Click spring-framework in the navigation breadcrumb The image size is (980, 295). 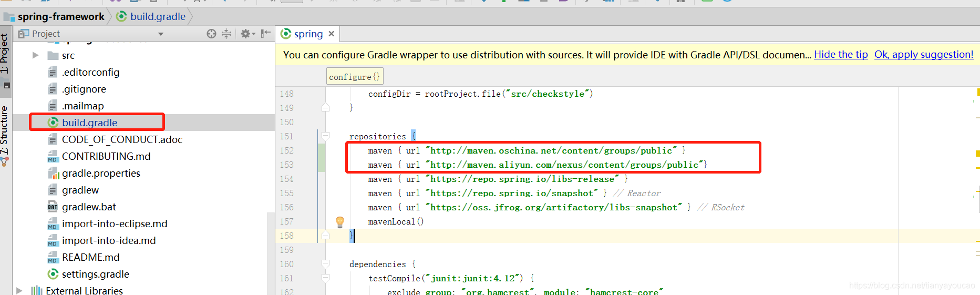[x=61, y=16]
